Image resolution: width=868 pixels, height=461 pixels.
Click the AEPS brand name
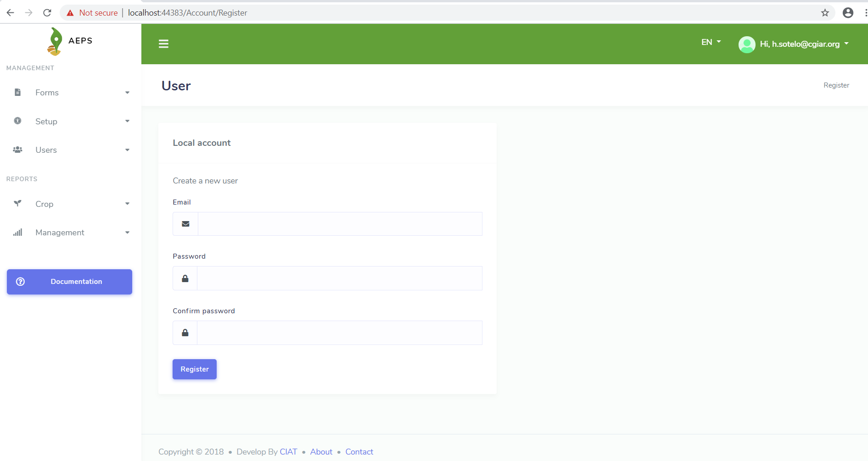(80, 40)
